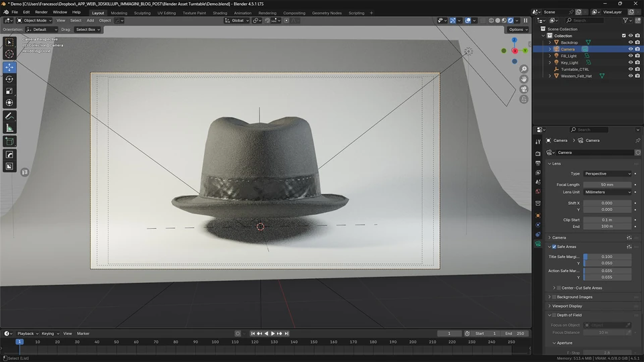Select the Select Box tool icon
Image resolution: width=644 pixels, height=362 pixels.
[x=9, y=42]
